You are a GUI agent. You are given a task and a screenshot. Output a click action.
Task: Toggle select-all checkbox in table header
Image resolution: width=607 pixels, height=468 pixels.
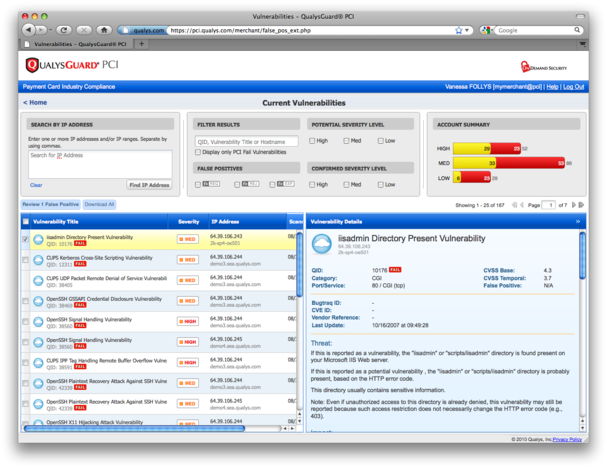click(x=26, y=221)
